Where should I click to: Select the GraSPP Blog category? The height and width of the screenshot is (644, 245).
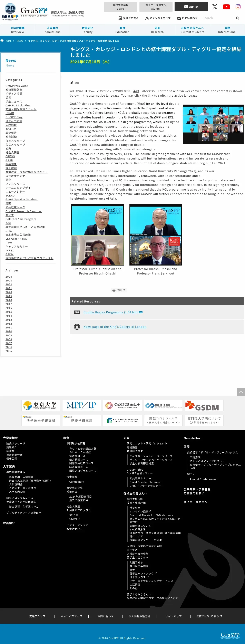pos(14,117)
